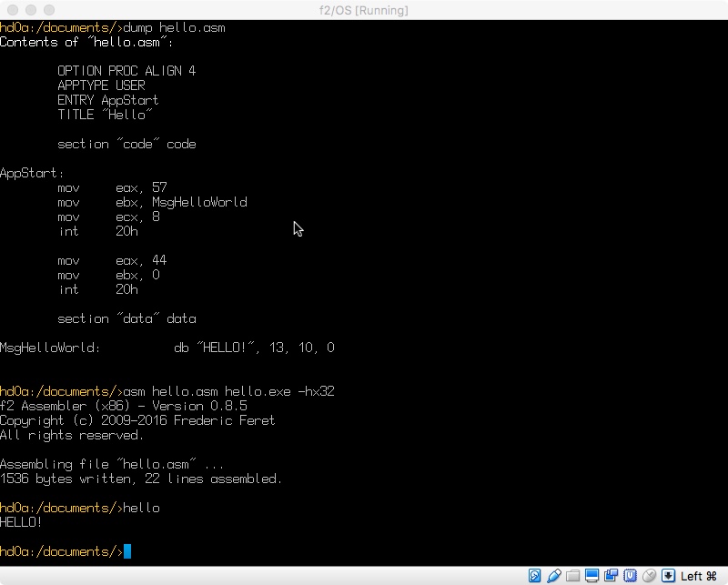The image size is (728, 585).
Task: Click the green zoom window button
Action: (49, 10)
